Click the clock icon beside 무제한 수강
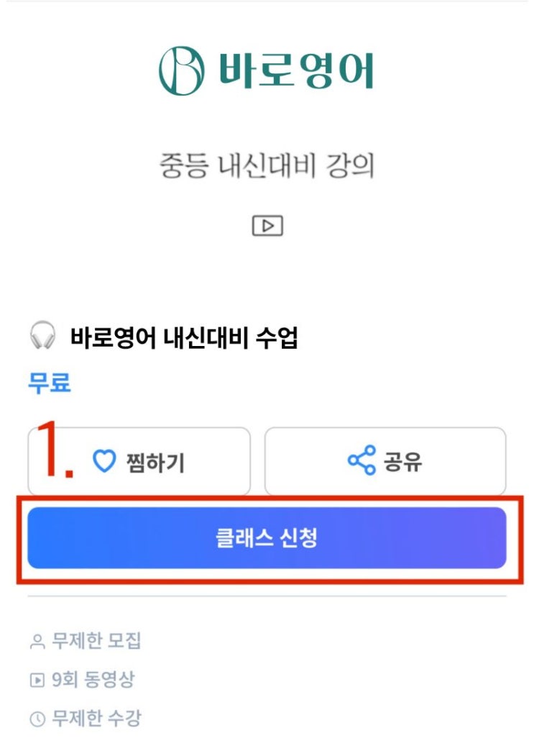534x756 pixels. (37, 718)
